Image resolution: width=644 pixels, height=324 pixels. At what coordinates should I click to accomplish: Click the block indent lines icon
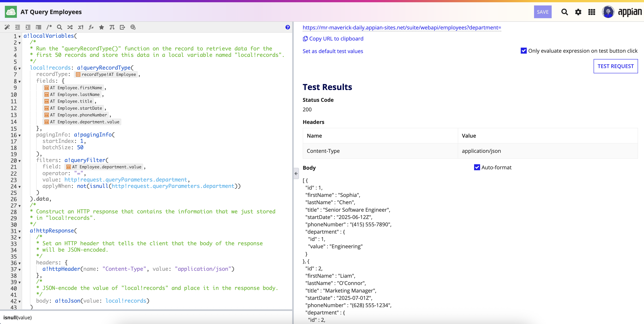click(39, 27)
